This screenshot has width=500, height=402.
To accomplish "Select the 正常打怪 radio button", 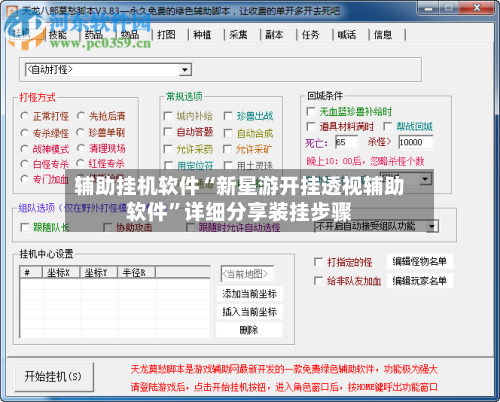I will 24,116.
